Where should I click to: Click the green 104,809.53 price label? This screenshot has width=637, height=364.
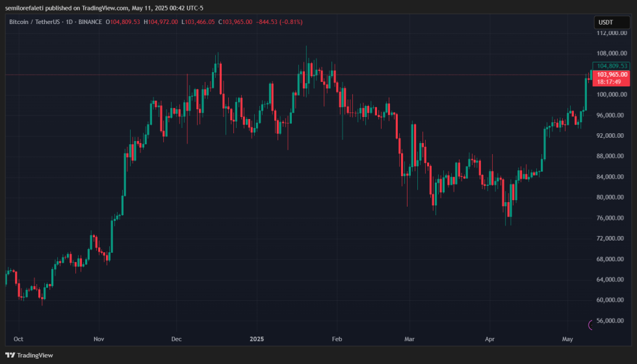611,66
